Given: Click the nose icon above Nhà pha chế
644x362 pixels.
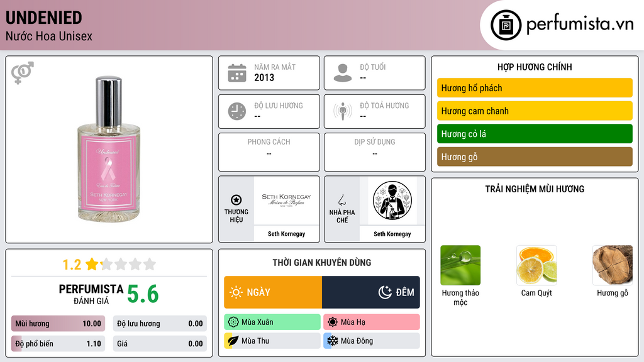Looking at the screenshot, I should pyautogui.click(x=341, y=200).
